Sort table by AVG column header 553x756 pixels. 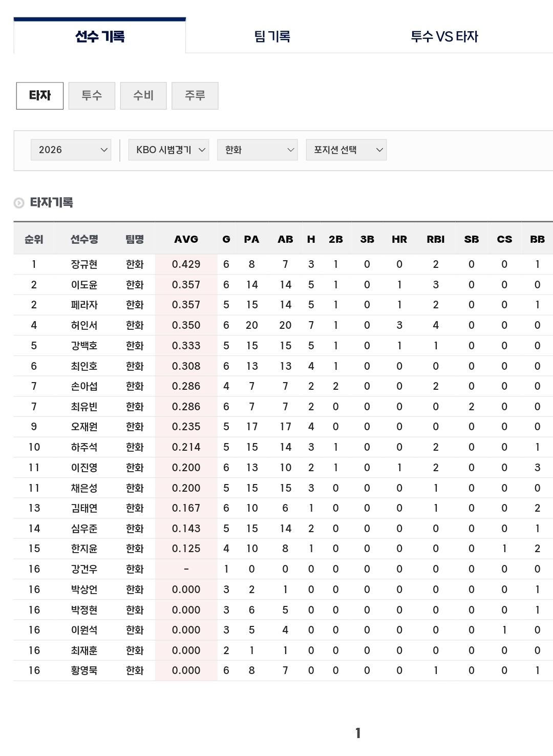[x=186, y=239]
